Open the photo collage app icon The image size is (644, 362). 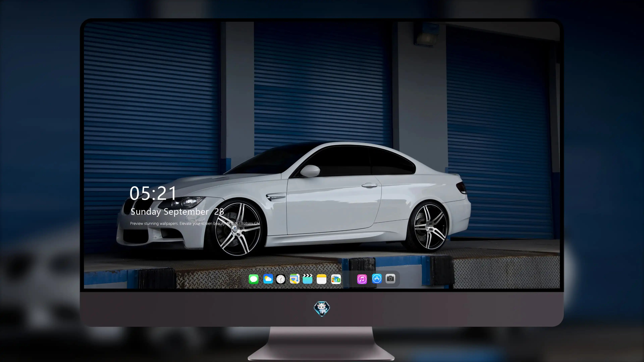point(336,279)
